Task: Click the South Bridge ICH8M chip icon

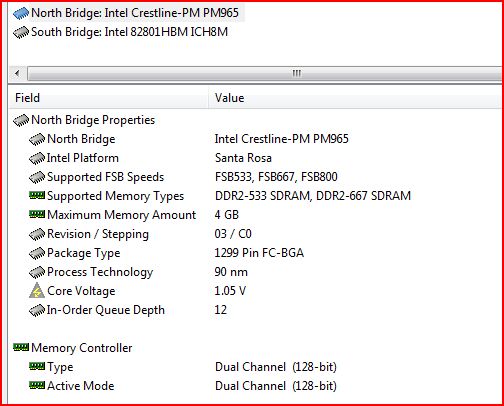Action: tap(21, 32)
